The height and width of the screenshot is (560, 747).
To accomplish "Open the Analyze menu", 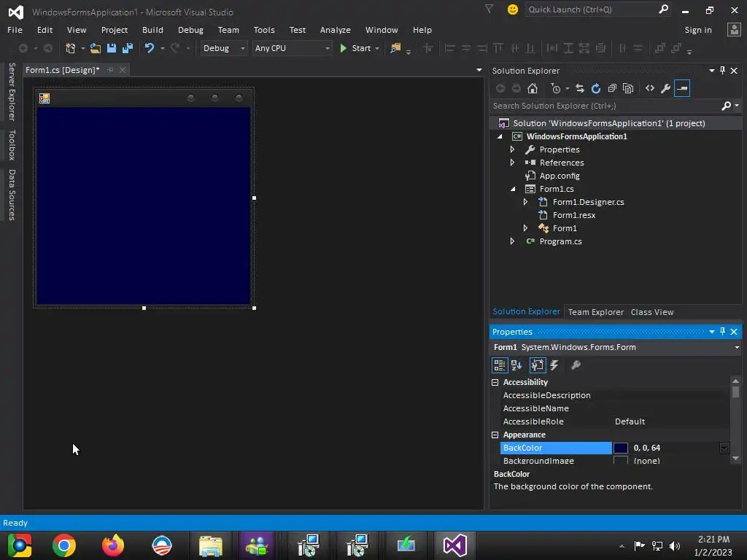I will [336, 29].
